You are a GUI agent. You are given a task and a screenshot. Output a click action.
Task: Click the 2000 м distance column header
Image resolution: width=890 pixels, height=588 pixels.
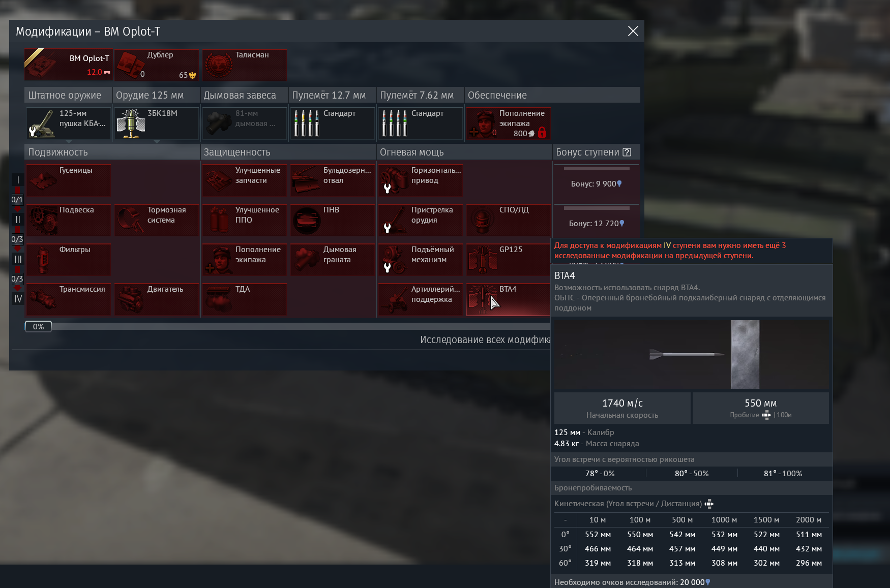pos(809,520)
